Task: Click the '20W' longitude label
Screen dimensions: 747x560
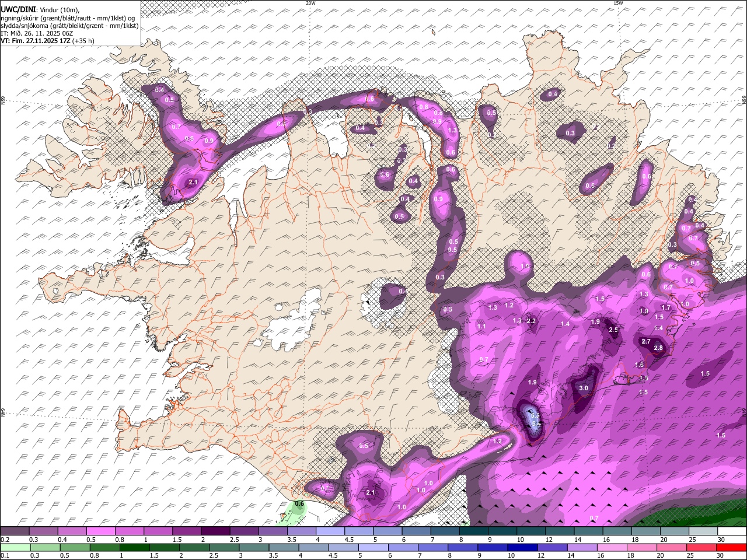Action: pos(310,3)
